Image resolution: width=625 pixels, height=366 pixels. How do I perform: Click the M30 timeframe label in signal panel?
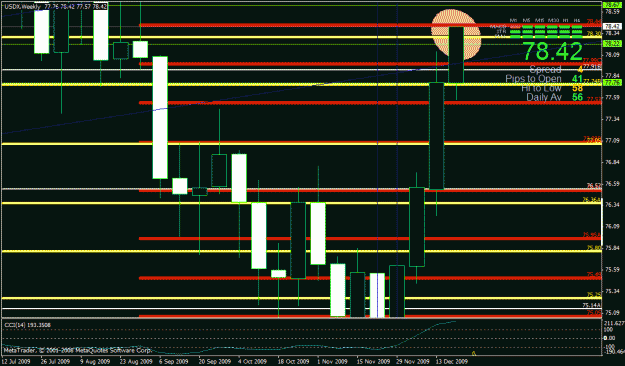(553, 20)
